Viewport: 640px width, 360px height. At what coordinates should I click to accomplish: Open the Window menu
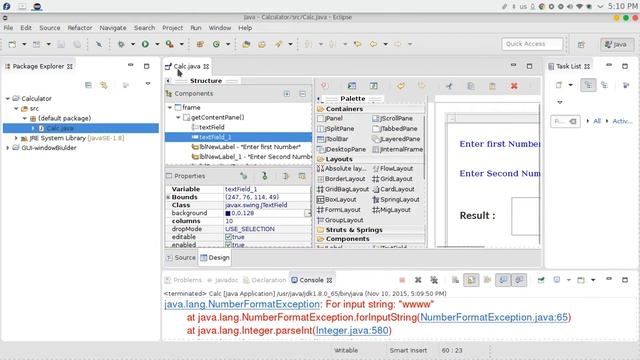pyautogui.click(x=220, y=28)
